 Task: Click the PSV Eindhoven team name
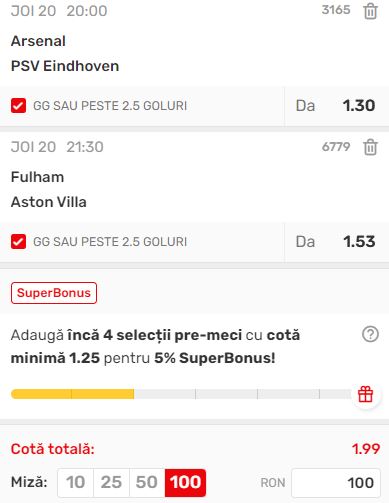pyautogui.click(x=65, y=66)
